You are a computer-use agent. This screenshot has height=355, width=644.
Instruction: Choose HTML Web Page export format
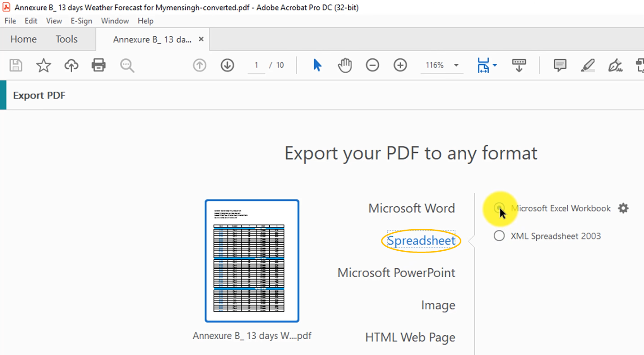(x=410, y=337)
